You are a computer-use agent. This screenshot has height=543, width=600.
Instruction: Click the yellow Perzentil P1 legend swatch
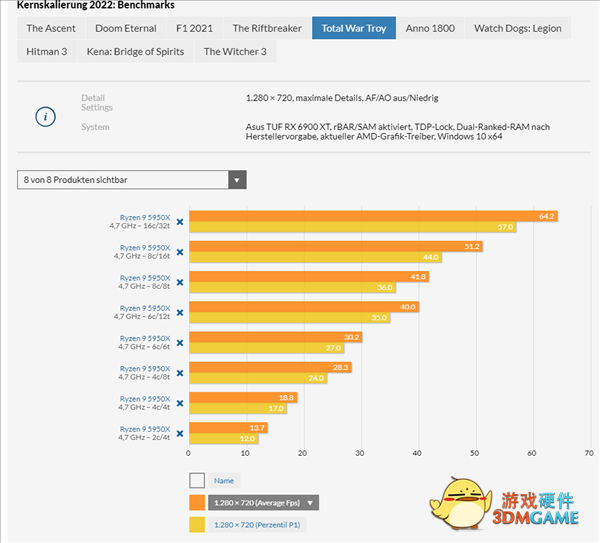coord(197,526)
